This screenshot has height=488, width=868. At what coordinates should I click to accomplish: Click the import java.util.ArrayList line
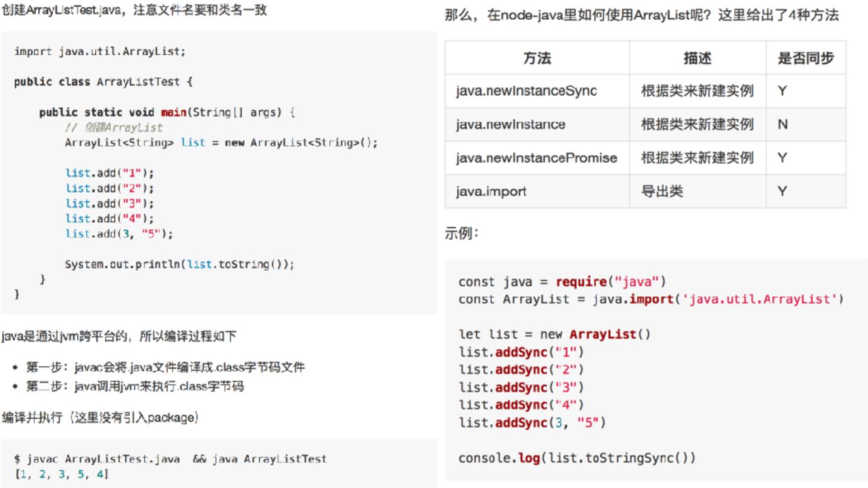tap(100, 52)
